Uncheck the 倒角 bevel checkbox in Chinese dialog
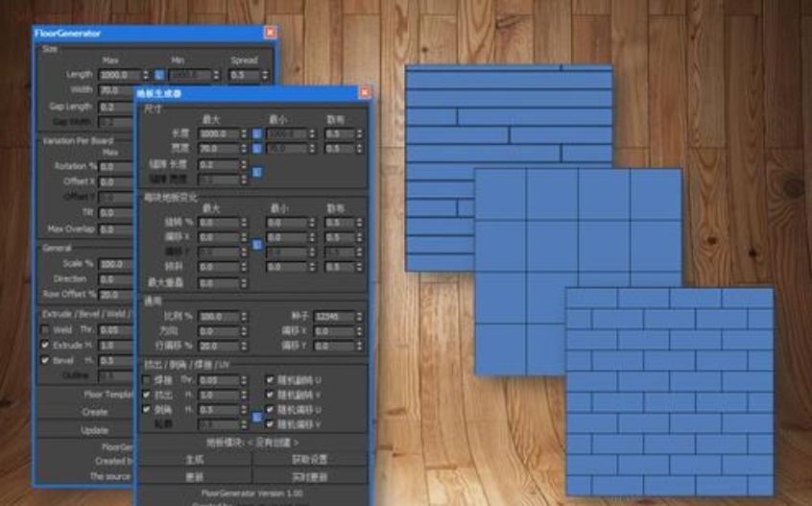The height and width of the screenshot is (506, 812). pos(147,409)
